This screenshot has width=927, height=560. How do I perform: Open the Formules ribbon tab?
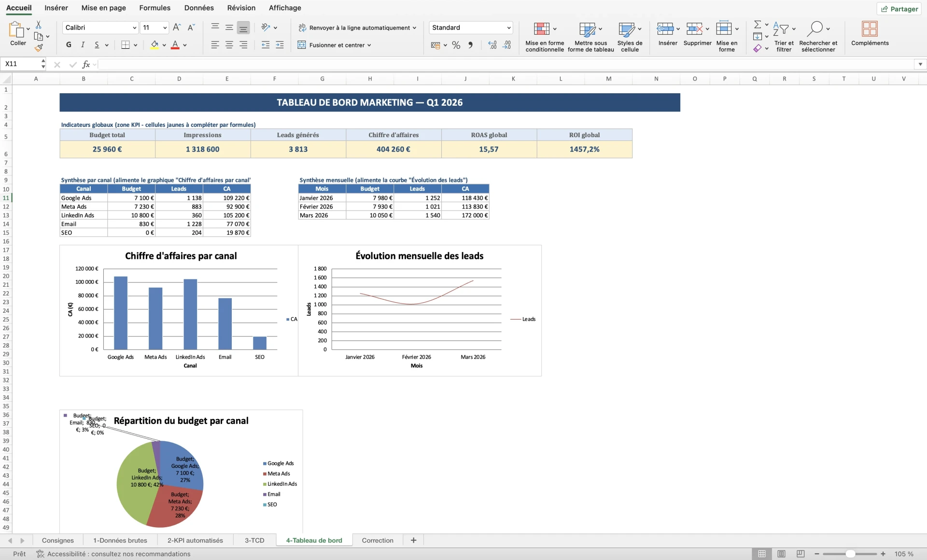pyautogui.click(x=154, y=8)
